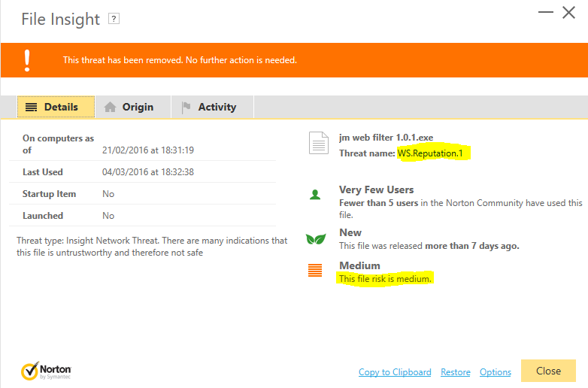588x388 pixels.
Task: Open the help question mark icon
Action: pos(114,19)
